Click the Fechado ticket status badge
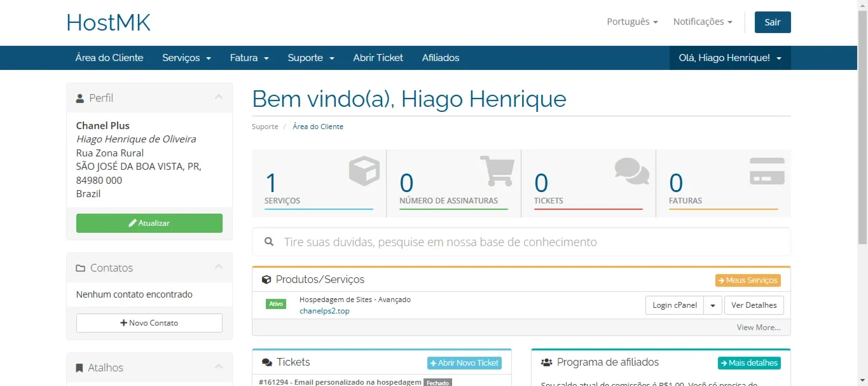The width and height of the screenshot is (868, 386). 437,383
